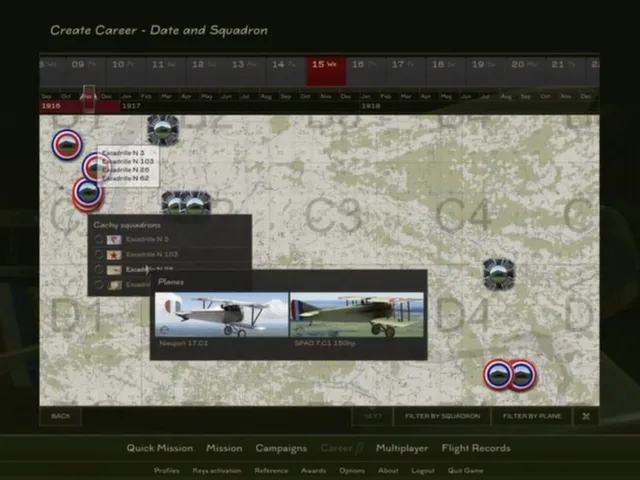Jump to the 1918 year label on the timeline
This screenshot has height=480, width=640.
[371, 106]
